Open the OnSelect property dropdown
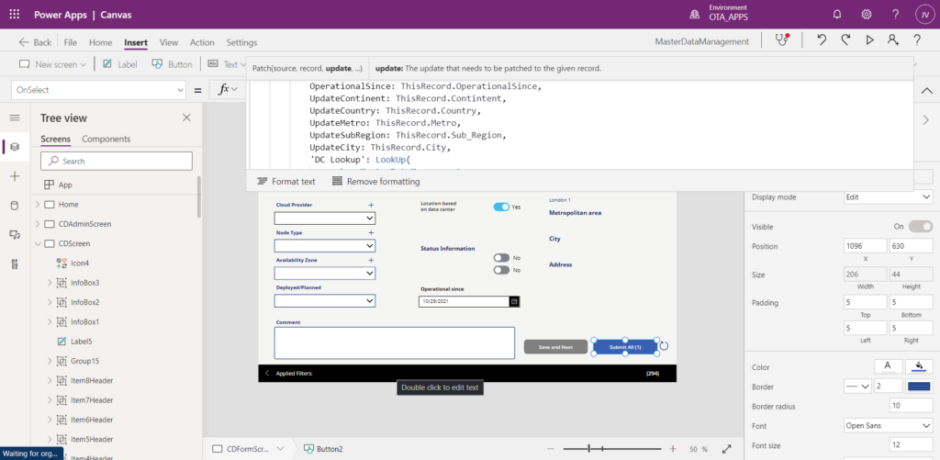Screen dimensions: 940x460 (x=99, y=90)
